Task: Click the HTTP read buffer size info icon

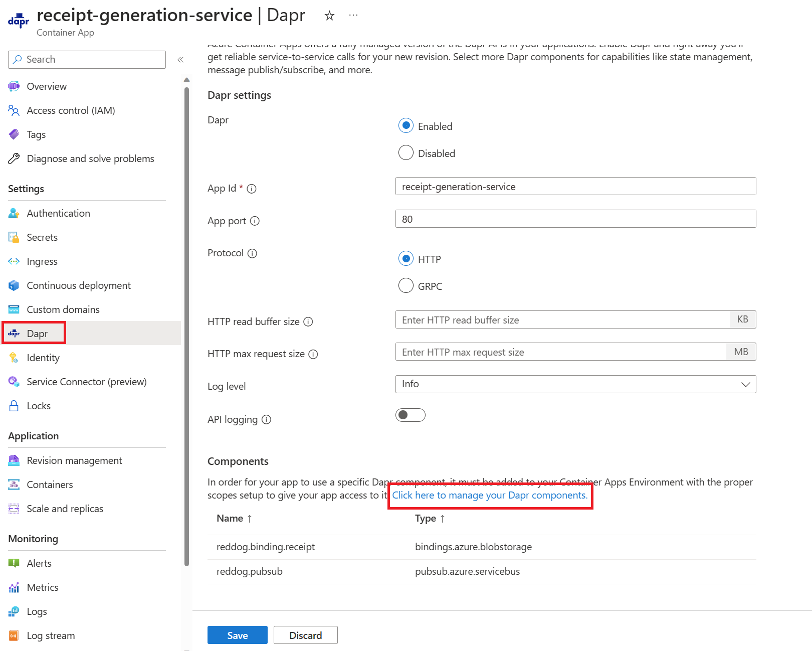Action: coord(308,321)
